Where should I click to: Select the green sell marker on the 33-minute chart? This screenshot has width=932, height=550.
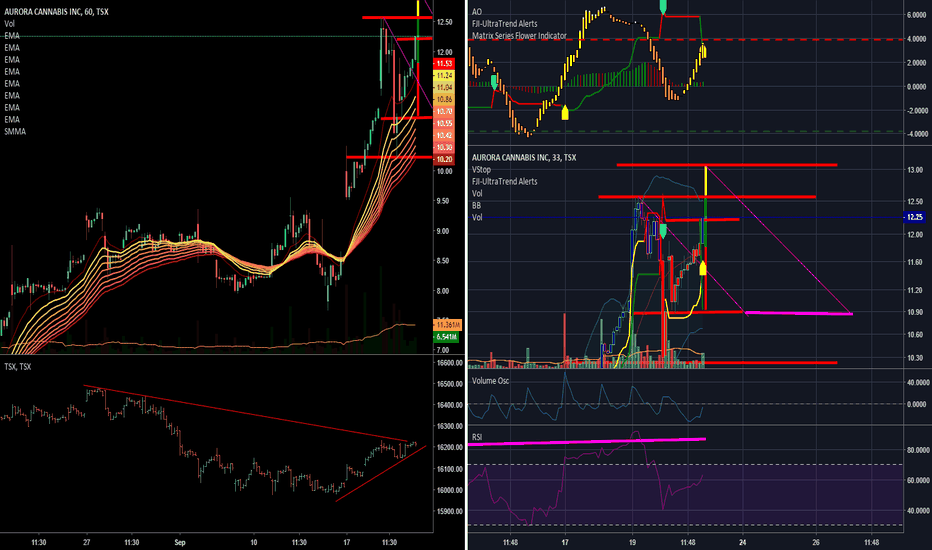(663, 231)
